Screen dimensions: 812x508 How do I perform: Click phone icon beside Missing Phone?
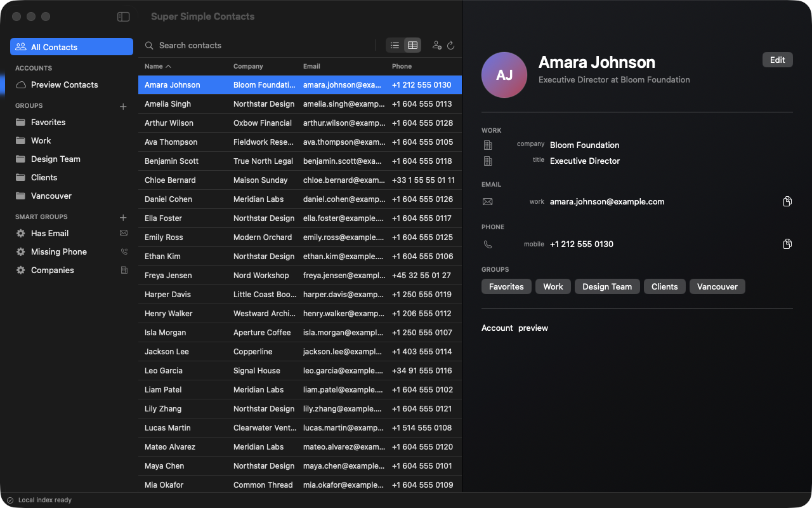tap(124, 251)
